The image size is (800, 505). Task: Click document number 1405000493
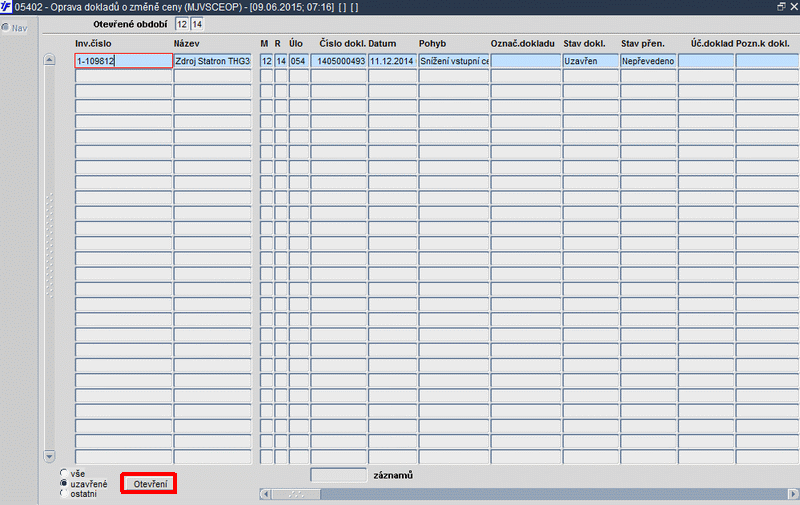coord(339,61)
